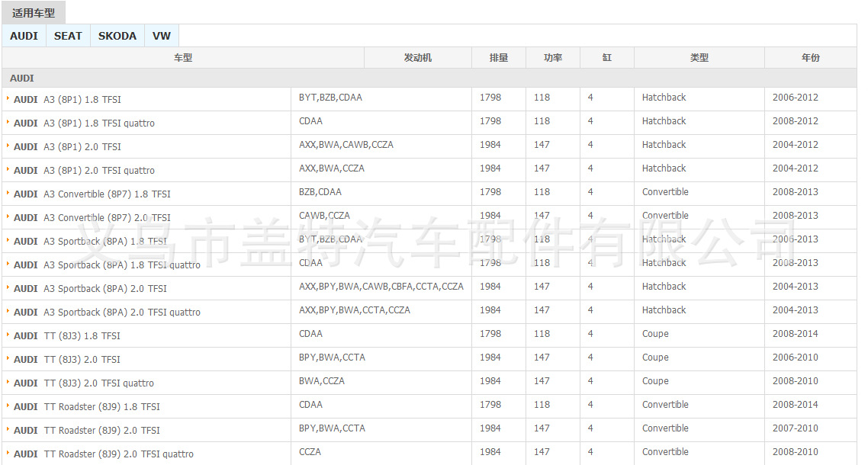Screen dimensions: 868x465
Task: Open AUDI TT (8J3) 2.0 TFSI model
Action: click(x=67, y=359)
